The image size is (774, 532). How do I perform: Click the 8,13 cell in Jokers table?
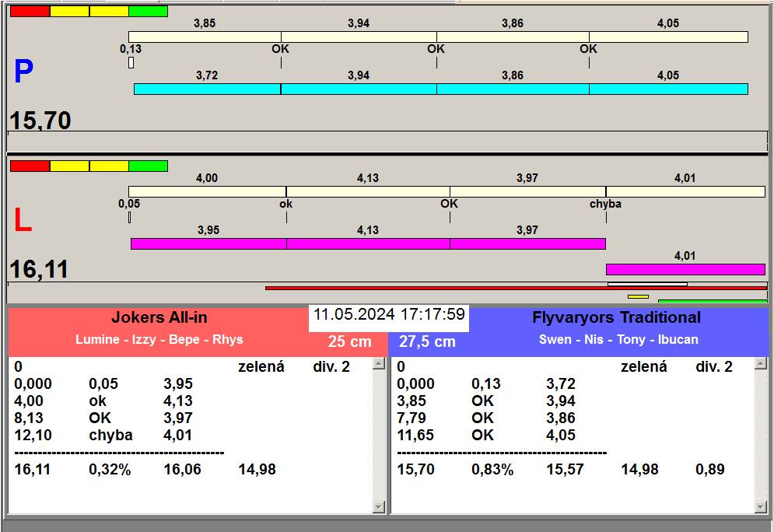[x=29, y=418]
